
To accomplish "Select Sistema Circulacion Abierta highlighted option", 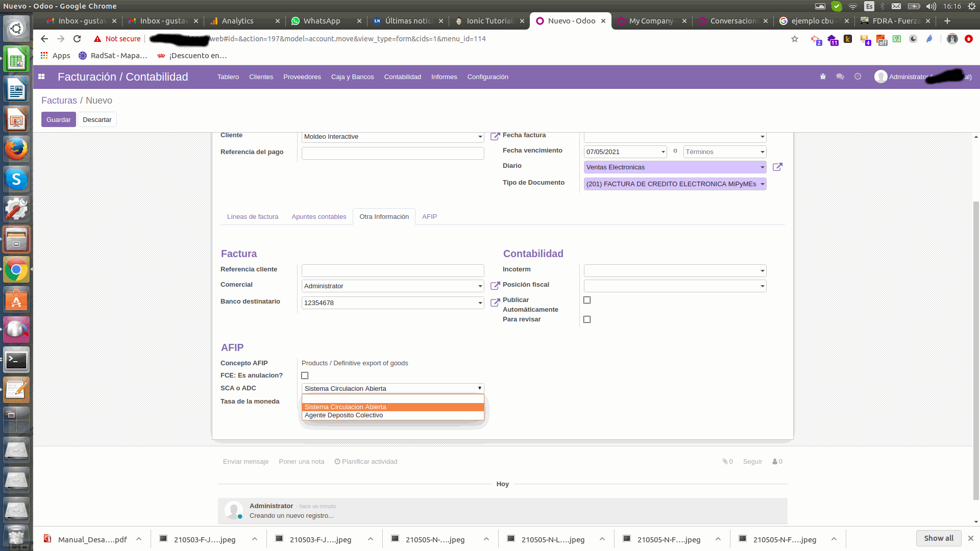I will point(393,407).
